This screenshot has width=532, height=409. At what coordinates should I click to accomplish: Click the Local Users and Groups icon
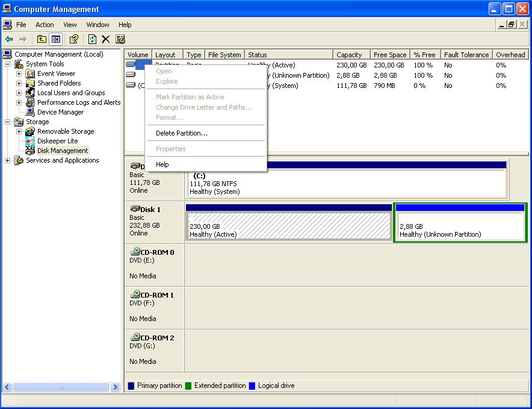pyautogui.click(x=30, y=93)
